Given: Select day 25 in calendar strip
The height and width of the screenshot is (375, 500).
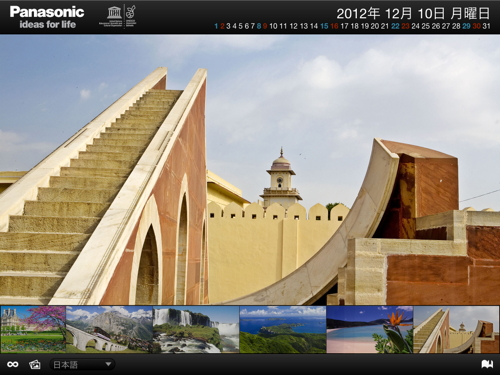Looking at the screenshot, I should click(x=426, y=26).
